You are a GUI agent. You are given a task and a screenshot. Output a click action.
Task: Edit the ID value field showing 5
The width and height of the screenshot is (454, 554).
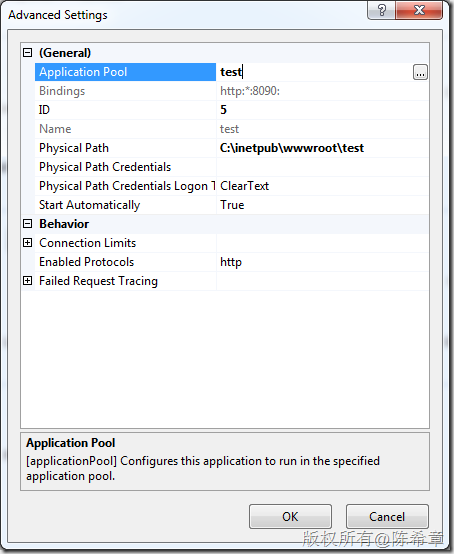point(323,110)
